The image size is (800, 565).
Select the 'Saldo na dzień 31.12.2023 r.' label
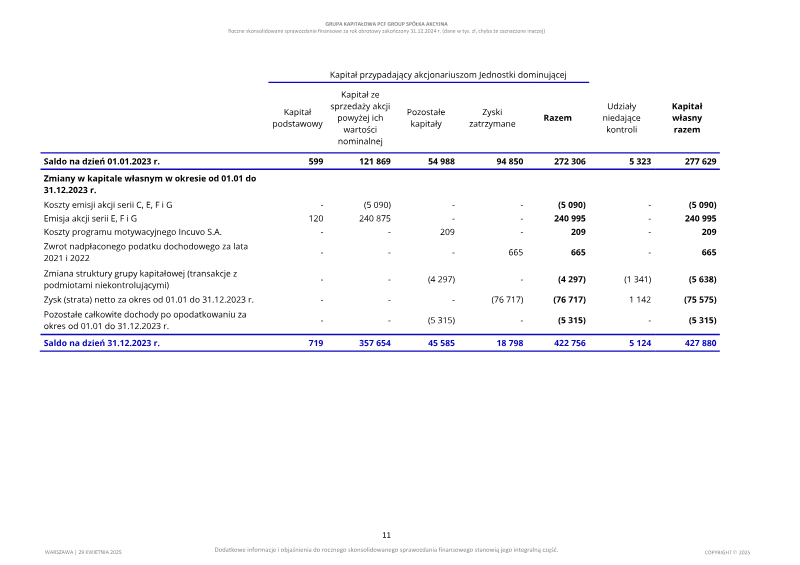[102, 343]
